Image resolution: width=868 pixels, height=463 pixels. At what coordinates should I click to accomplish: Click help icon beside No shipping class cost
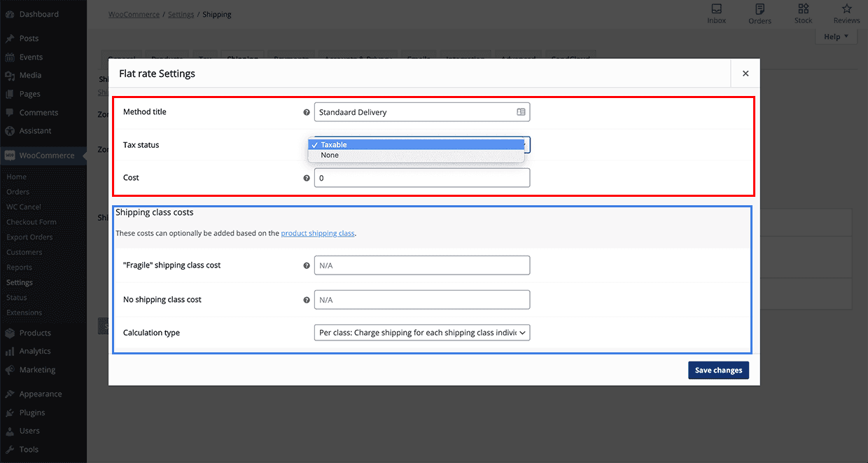pyautogui.click(x=307, y=300)
